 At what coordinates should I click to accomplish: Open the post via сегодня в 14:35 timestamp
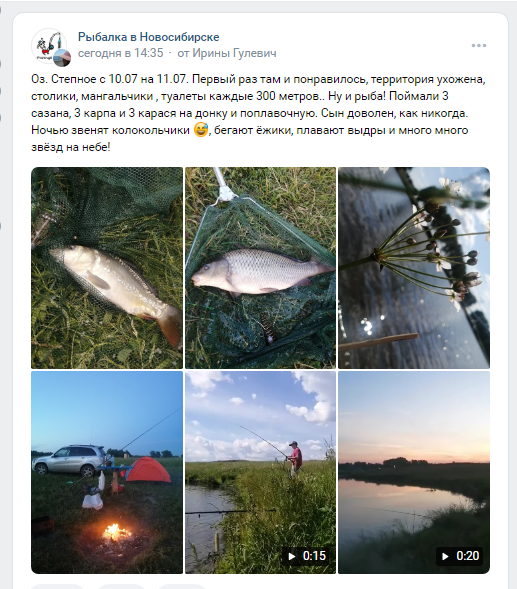coord(121,53)
